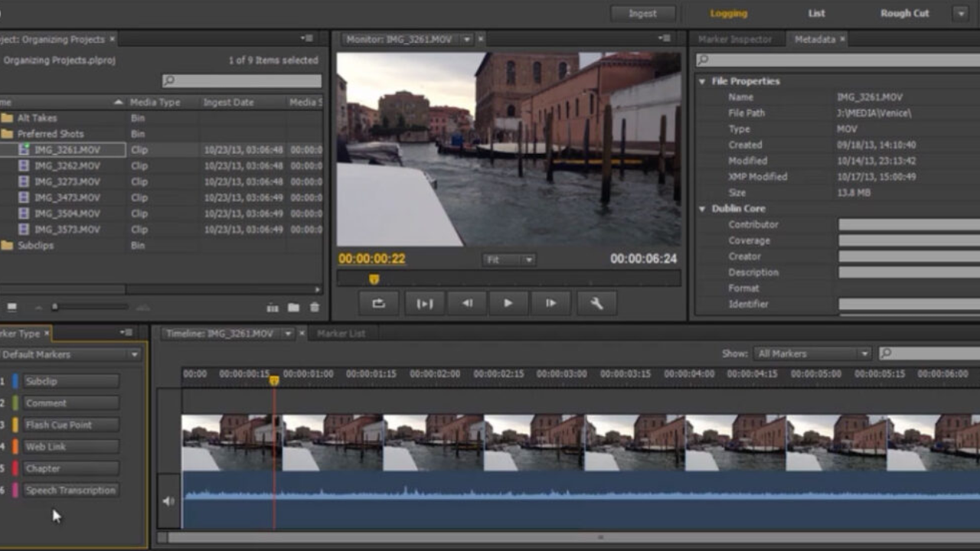Open the Marker Type panel flyout menu
980x551 pixels.
click(x=126, y=333)
